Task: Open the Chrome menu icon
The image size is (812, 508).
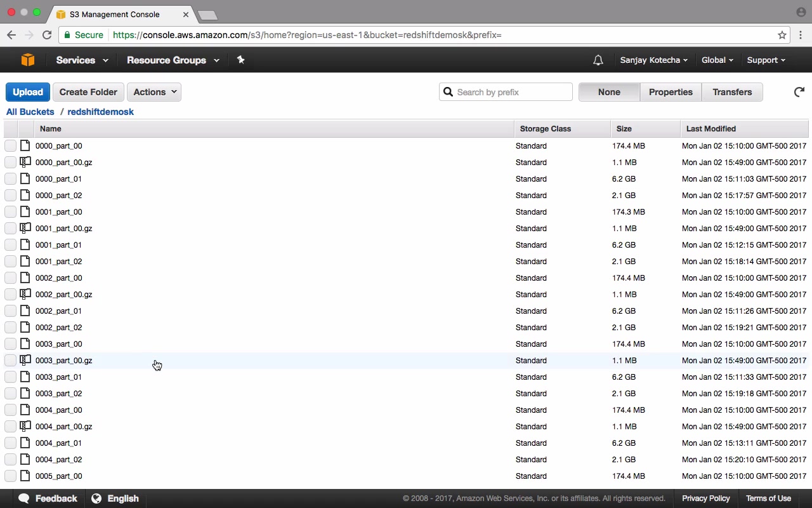Action: pos(801,35)
